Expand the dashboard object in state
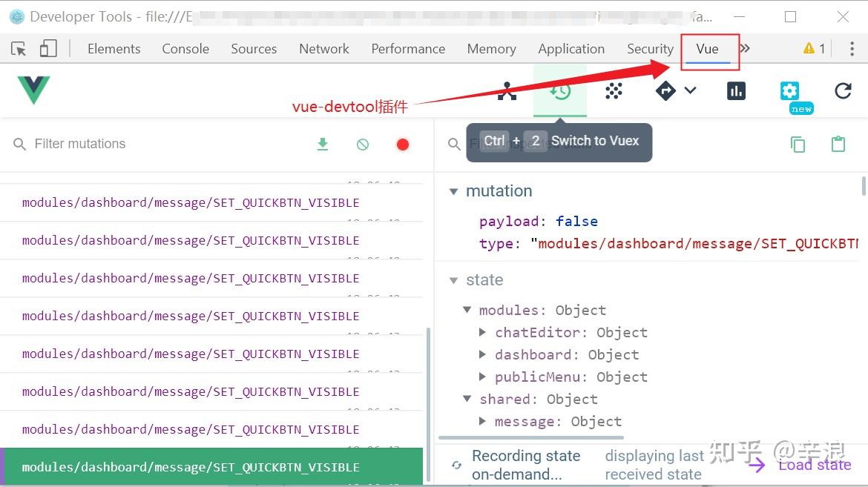This screenshot has width=868, height=487. (x=483, y=354)
